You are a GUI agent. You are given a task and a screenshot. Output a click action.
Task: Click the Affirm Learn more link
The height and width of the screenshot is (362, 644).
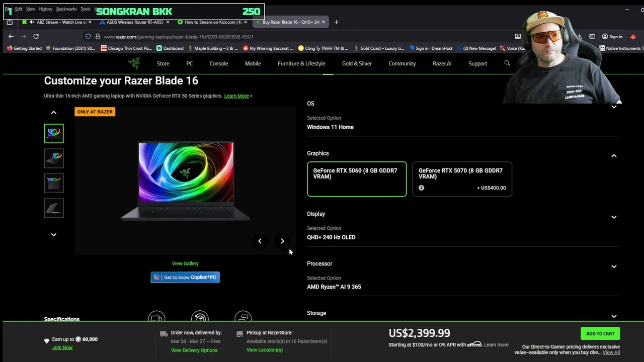(496, 345)
